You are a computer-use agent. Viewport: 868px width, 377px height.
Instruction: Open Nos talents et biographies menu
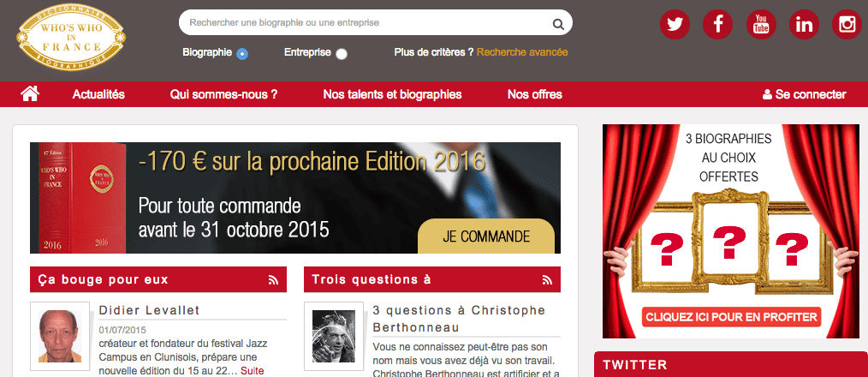[x=392, y=94]
